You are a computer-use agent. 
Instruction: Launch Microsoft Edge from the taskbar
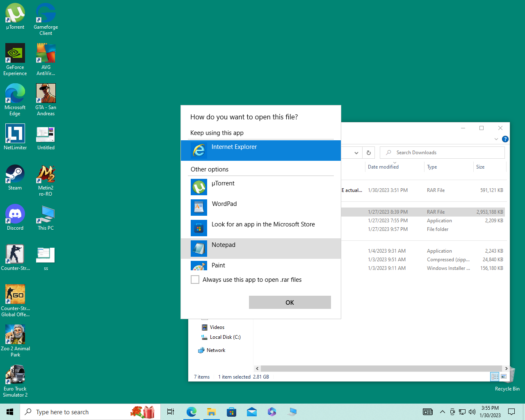point(191,412)
